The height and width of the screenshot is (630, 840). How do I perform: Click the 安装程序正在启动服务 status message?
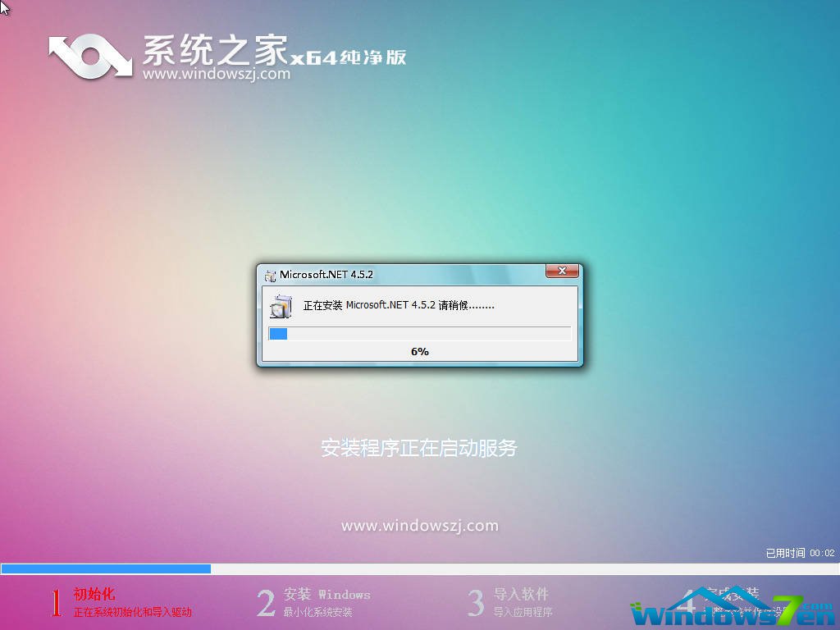pos(419,448)
